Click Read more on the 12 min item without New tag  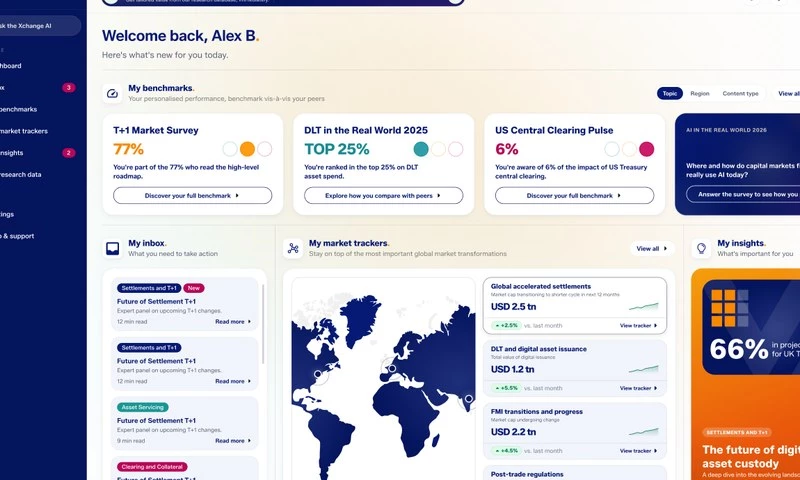233,382
